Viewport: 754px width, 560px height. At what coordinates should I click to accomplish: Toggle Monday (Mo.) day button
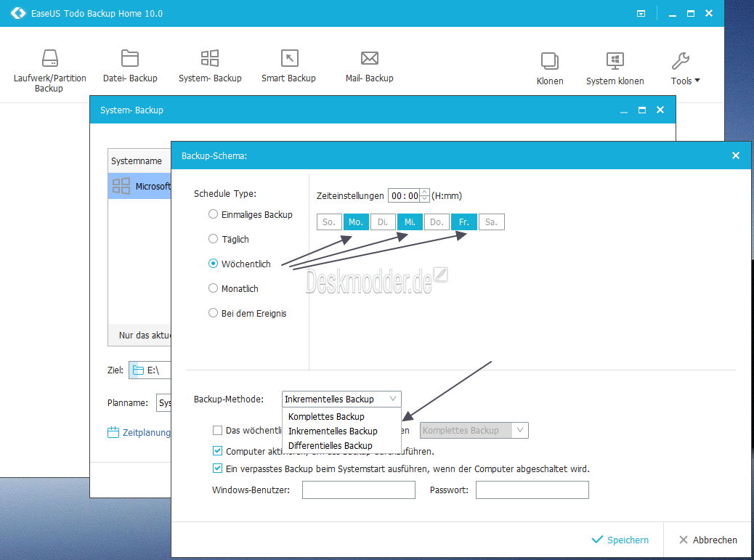(x=356, y=222)
